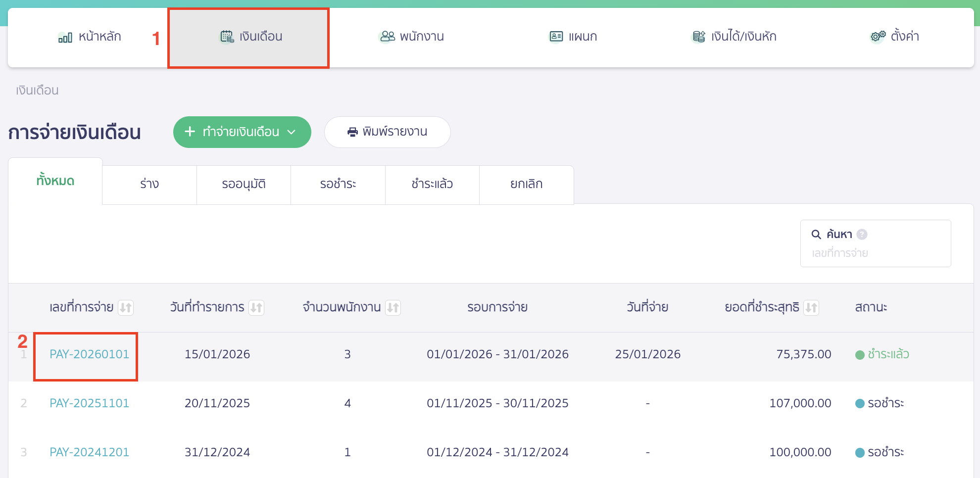The width and height of the screenshot is (980, 478).
Task: Click the เงินได้/เงินหัก coins icon
Action: point(697,36)
